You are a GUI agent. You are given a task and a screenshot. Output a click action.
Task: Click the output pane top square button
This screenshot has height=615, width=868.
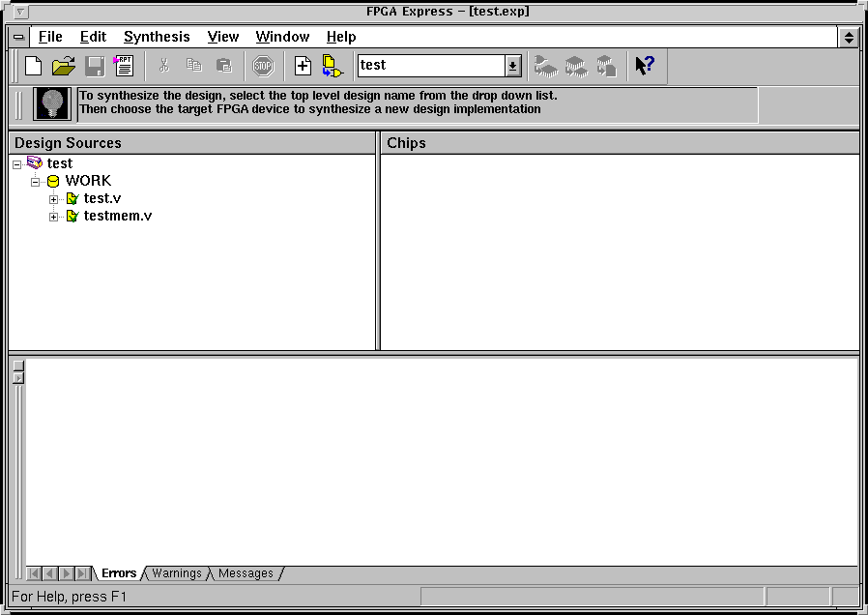click(18, 366)
